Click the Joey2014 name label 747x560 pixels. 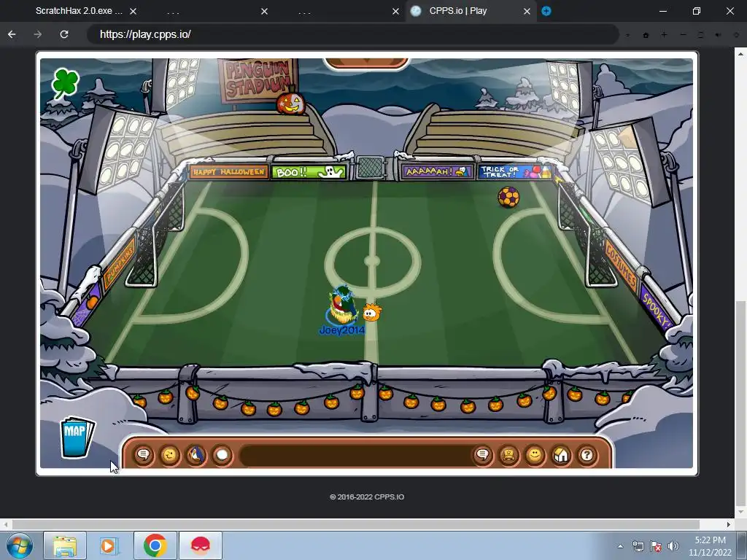[x=341, y=330]
